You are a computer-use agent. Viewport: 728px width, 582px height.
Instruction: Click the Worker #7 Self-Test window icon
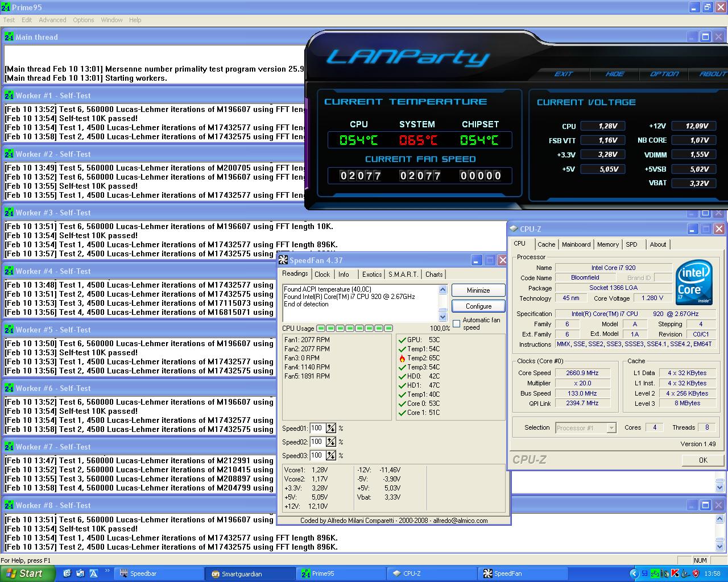[9, 447]
